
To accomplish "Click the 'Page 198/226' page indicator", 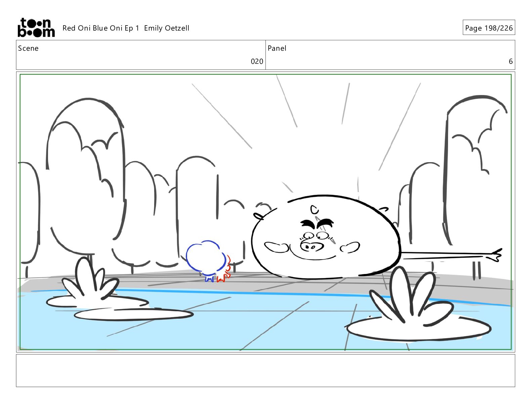I will coord(489,28).
